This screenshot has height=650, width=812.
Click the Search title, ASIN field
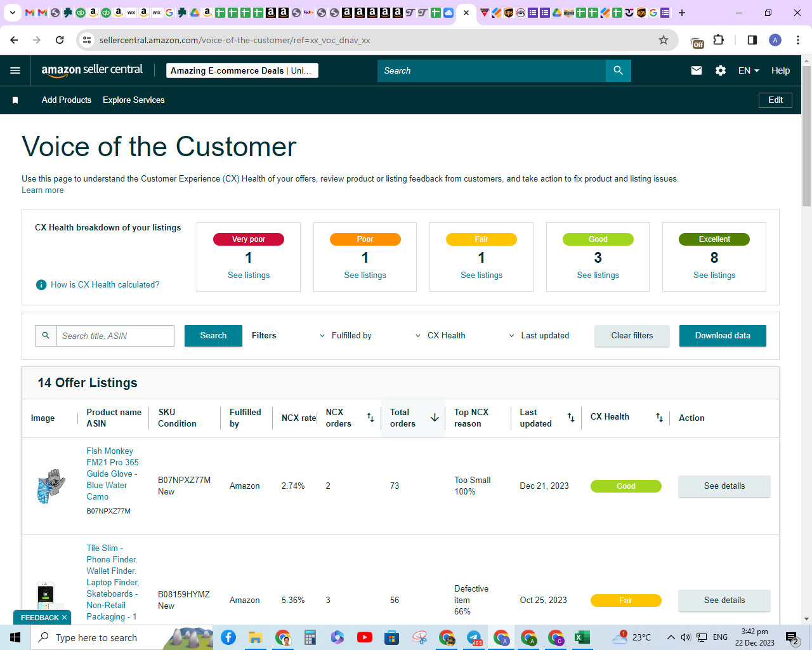coord(115,336)
